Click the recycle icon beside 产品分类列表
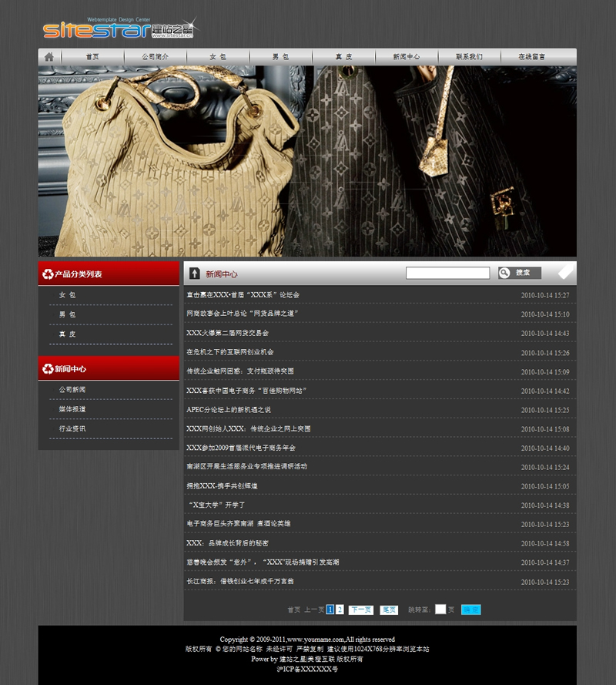Screen dimensions: 616x685 48,274
